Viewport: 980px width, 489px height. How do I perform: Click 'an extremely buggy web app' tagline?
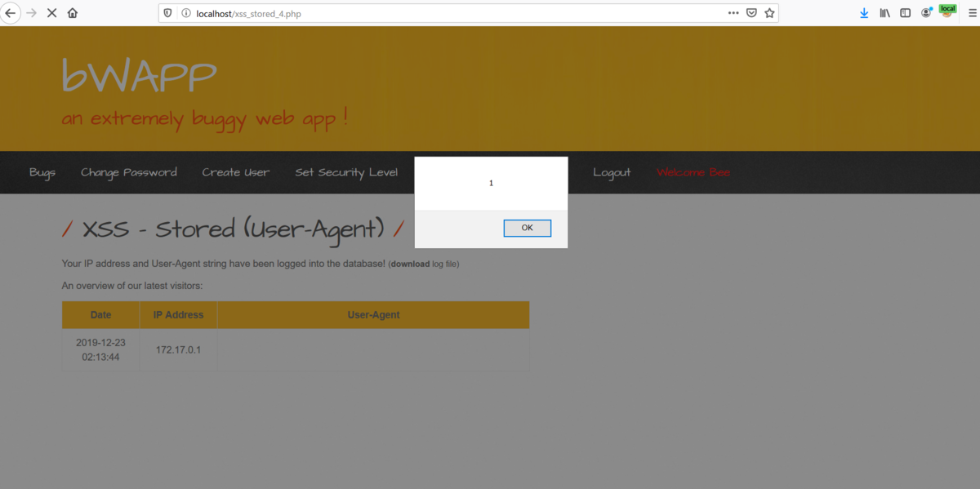(x=205, y=119)
